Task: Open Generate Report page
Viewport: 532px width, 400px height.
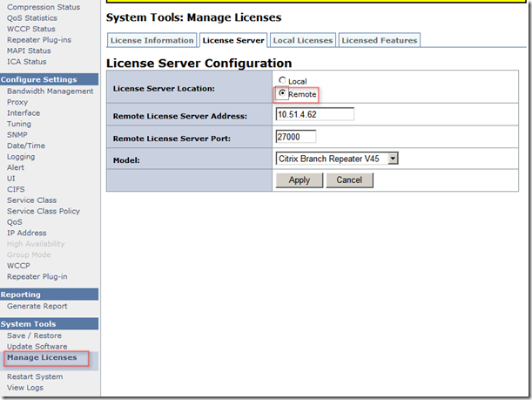Action: pyautogui.click(x=37, y=306)
